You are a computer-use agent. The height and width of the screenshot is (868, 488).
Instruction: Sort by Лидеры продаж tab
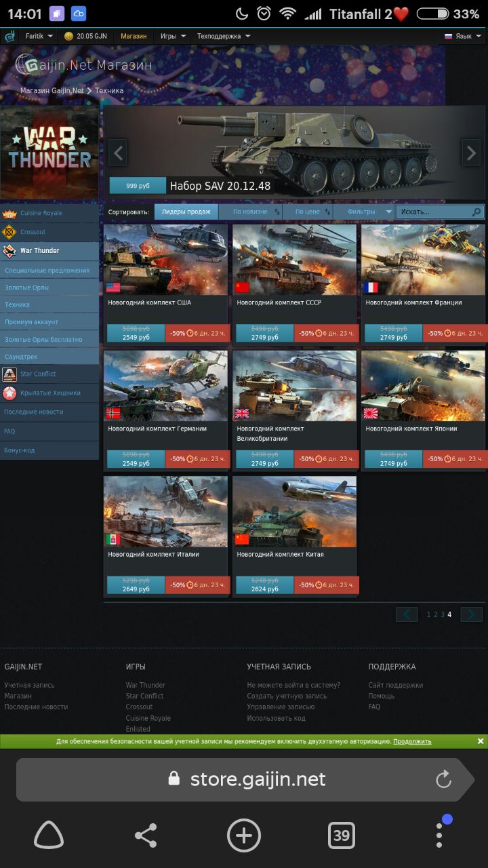coord(186,212)
